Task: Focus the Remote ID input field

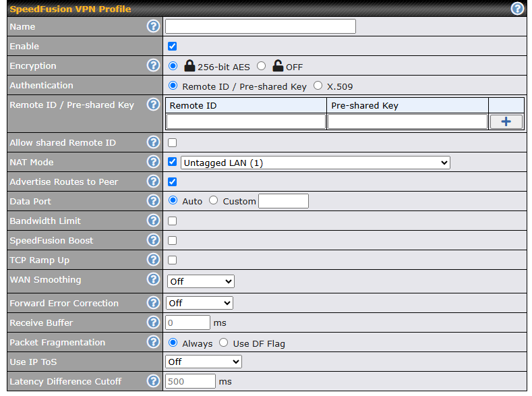Action: tap(246, 121)
